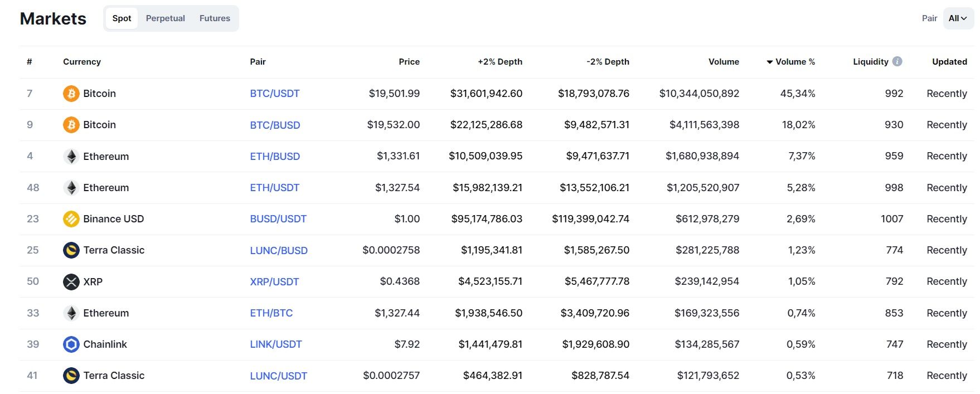The height and width of the screenshot is (394, 980).
Task: Open the Pair filter All dropdown
Action: coord(958,18)
